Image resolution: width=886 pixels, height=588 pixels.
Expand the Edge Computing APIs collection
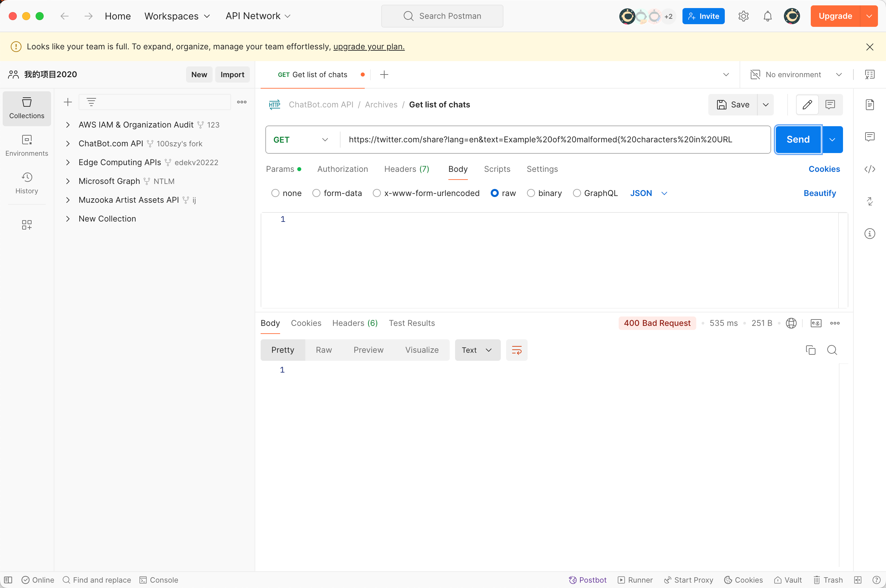click(x=68, y=162)
